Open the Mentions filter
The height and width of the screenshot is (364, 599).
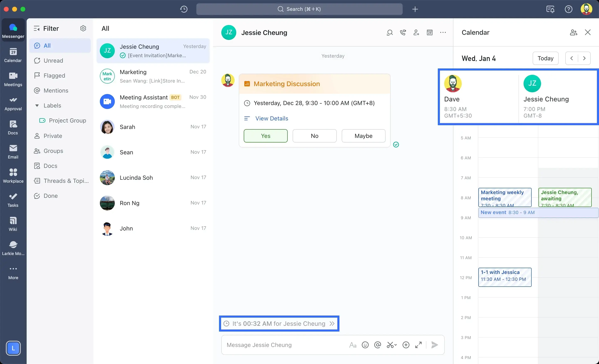pyautogui.click(x=56, y=90)
